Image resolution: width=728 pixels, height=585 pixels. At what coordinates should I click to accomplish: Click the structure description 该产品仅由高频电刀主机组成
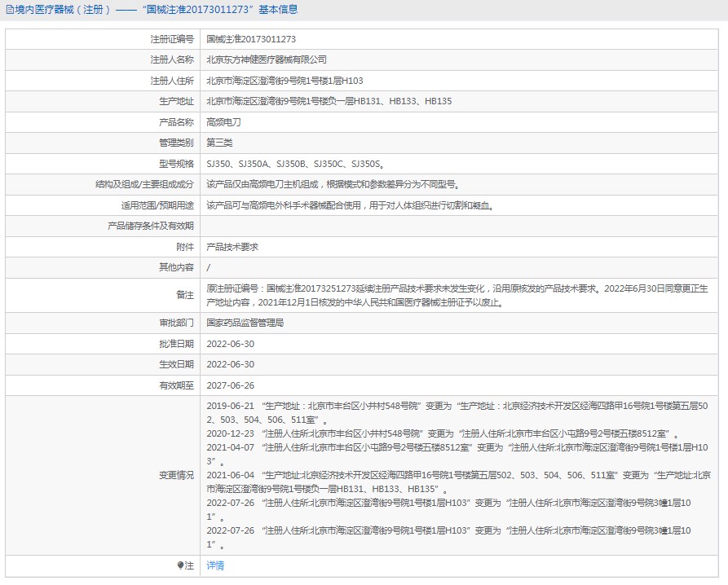point(333,184)
